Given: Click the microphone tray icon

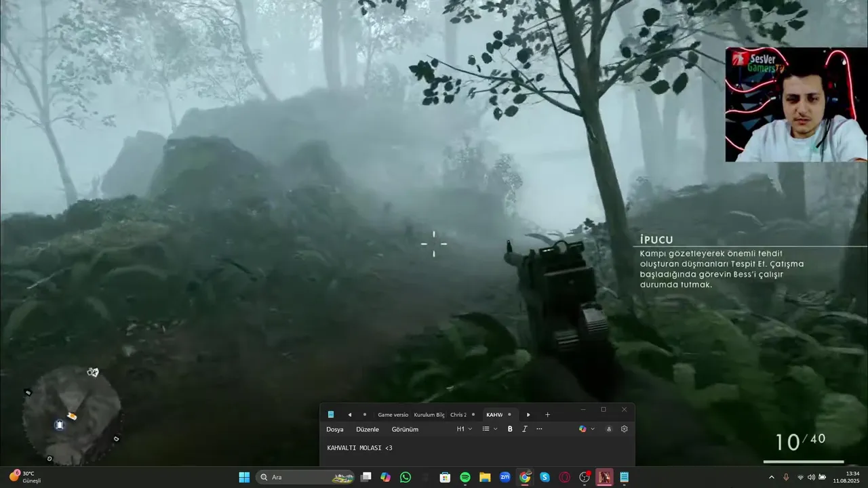Looking at the screenshot, I should [786, 477].
